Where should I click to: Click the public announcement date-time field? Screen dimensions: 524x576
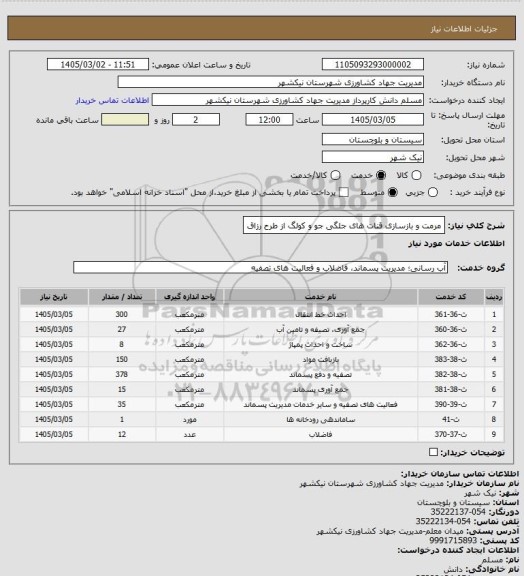(98, 65)
